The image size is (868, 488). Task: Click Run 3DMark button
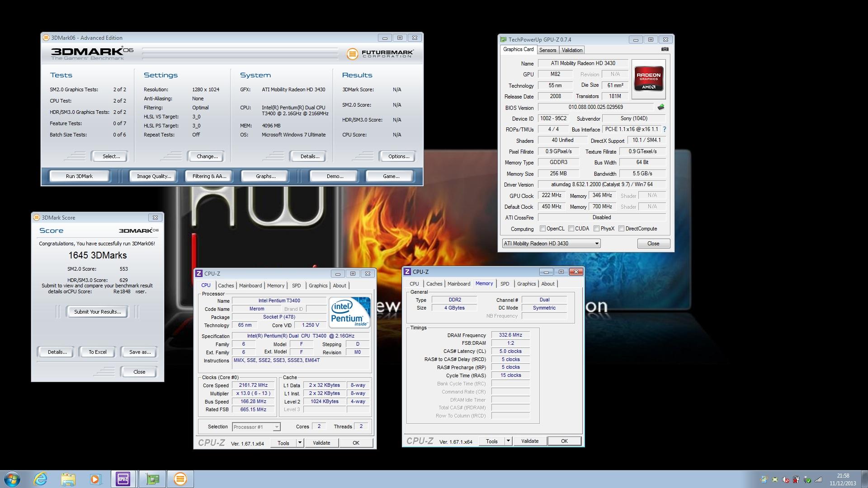click(79, 176)
